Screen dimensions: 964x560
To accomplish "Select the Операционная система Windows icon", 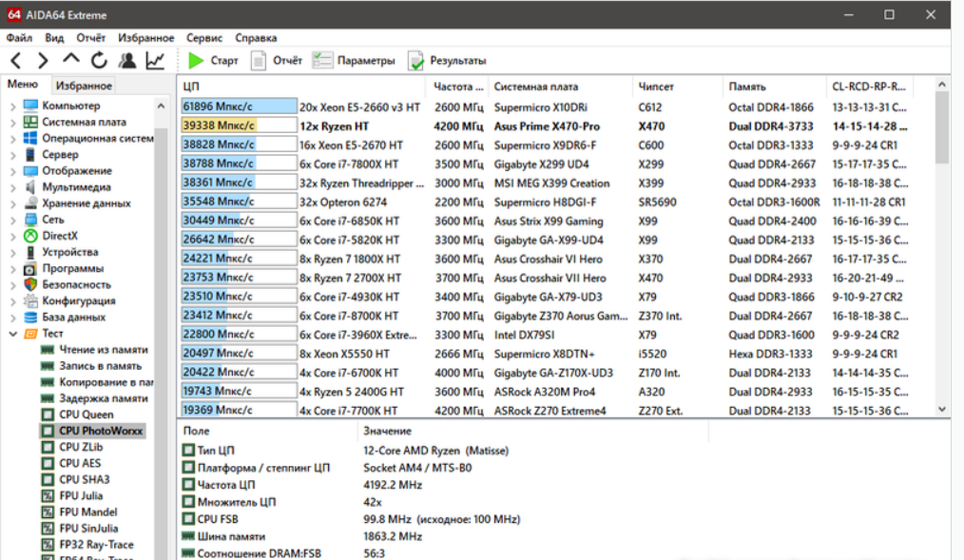I will coord(30,138).
